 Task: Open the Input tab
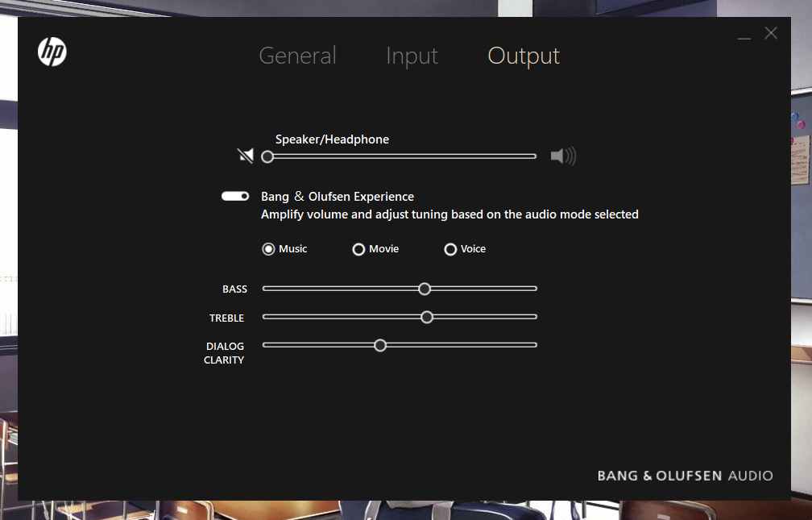412,56
